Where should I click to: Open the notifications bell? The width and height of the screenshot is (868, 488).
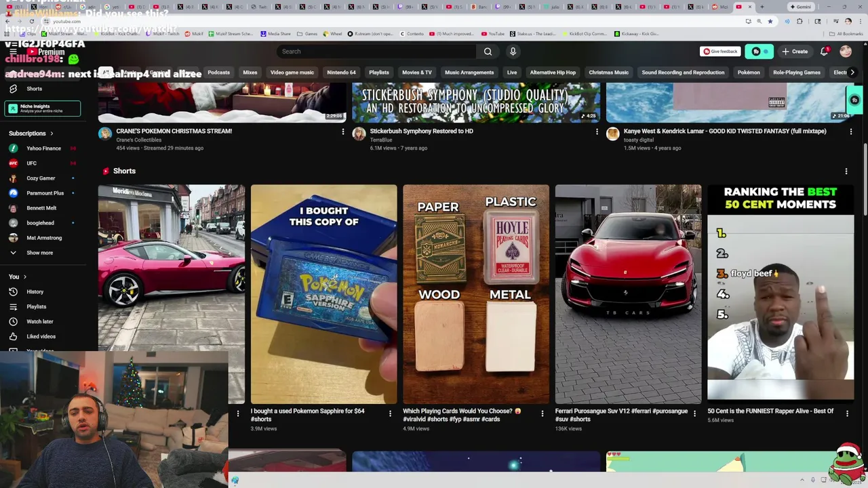[825, 52]
